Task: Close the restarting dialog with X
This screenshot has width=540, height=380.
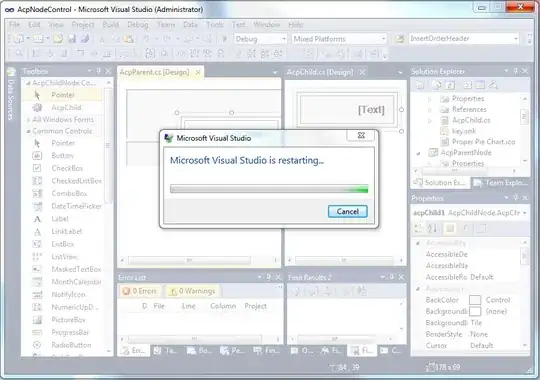Action: click(x=361, y=135)
